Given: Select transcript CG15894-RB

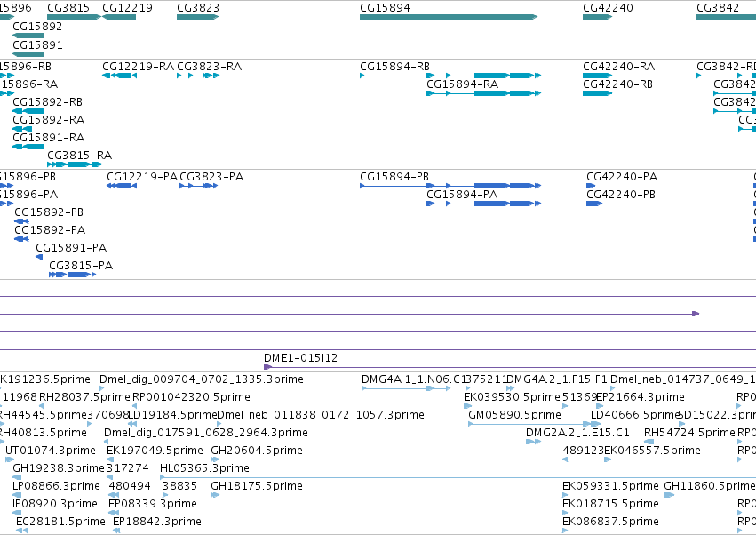Looking at the screenshot, I should [450, 76].
